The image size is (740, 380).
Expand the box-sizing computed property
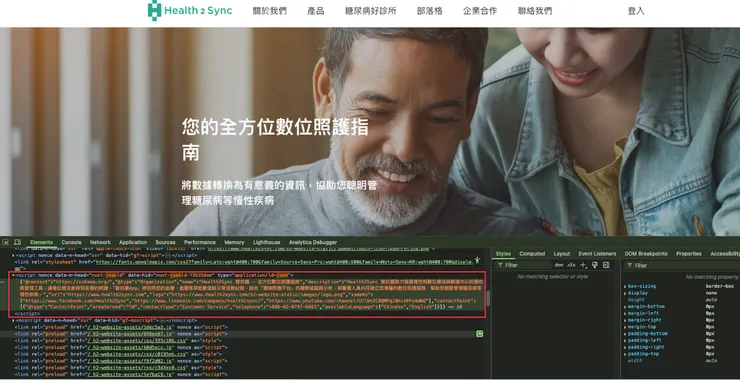pos(625,287)
